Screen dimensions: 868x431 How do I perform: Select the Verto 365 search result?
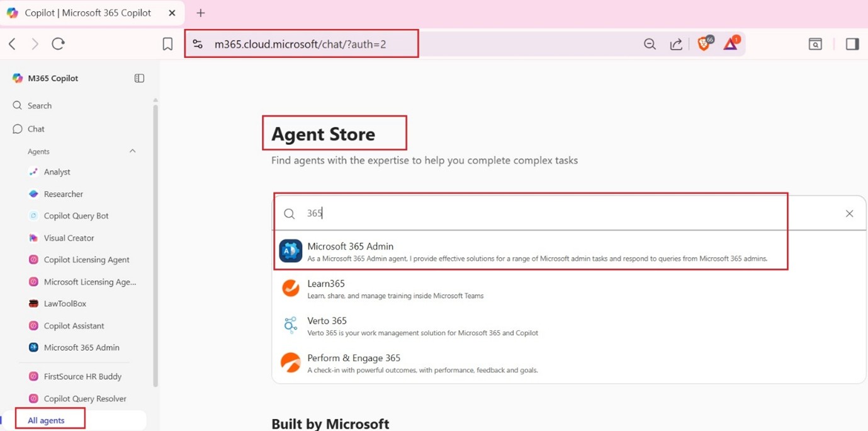click(x=569, y=326)
